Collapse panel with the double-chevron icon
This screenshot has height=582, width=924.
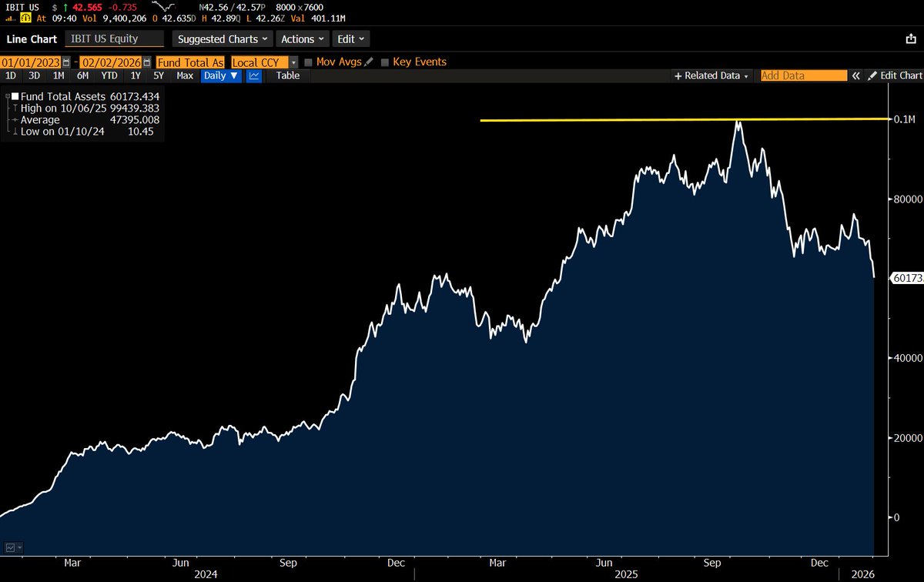click(x=855, y=75)
